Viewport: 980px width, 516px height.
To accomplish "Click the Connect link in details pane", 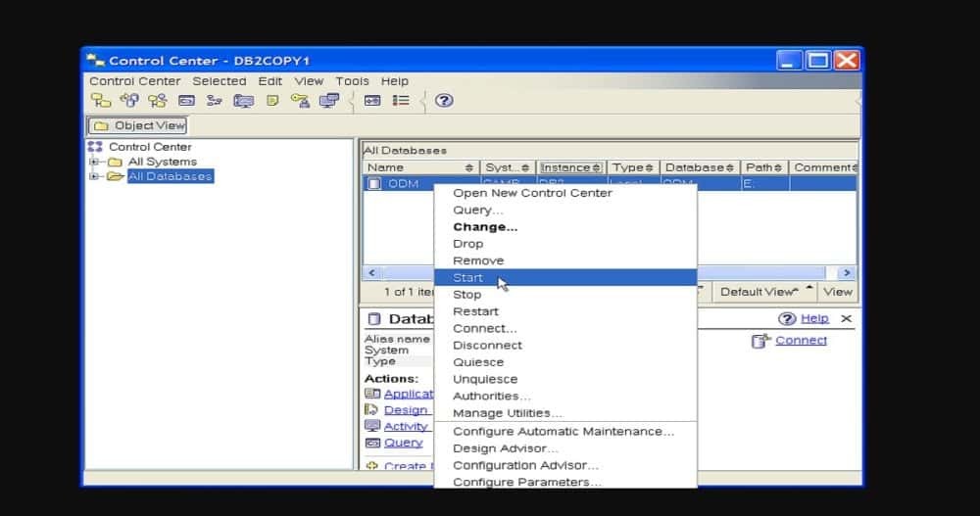I will 801,341.
